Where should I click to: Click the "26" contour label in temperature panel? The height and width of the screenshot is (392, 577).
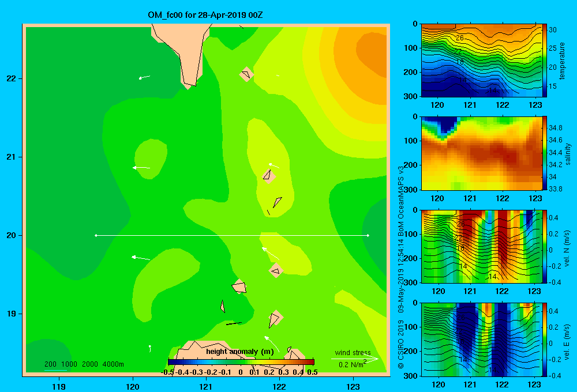460,38
